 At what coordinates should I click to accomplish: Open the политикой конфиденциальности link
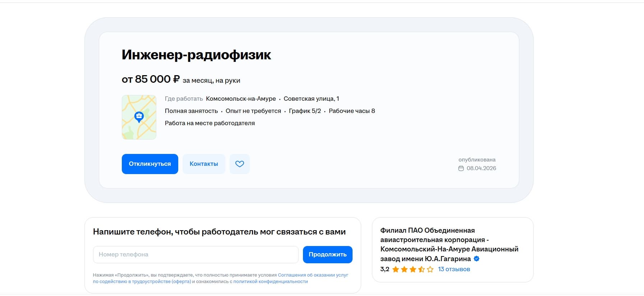[x=271, y=282]
